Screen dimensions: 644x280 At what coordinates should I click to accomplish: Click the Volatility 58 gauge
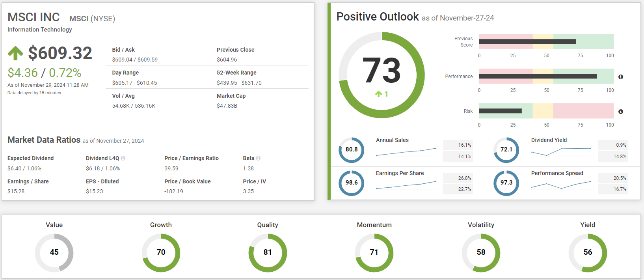[481, 253]
